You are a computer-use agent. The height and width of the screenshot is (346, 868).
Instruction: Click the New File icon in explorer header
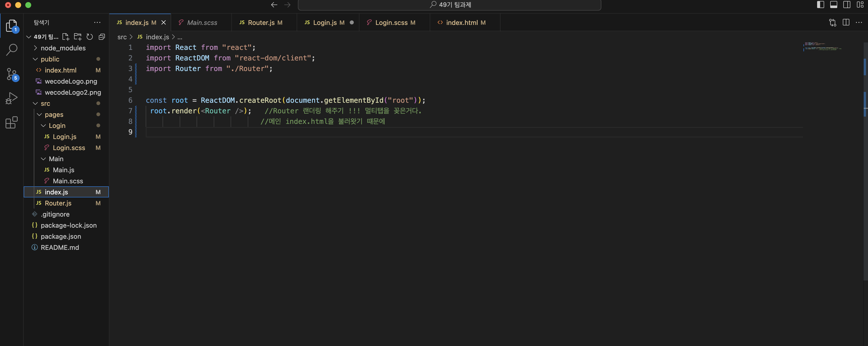tap(66, 37)
